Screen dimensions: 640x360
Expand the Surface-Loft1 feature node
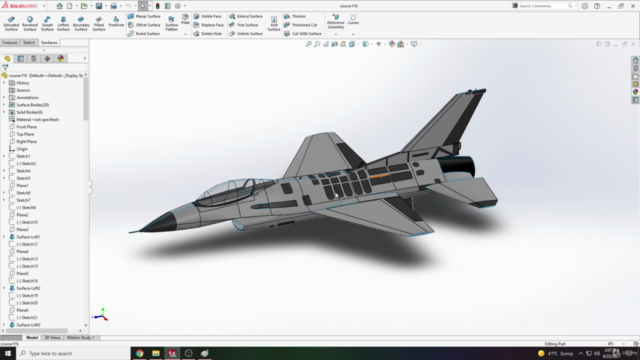tap(4, 237)
